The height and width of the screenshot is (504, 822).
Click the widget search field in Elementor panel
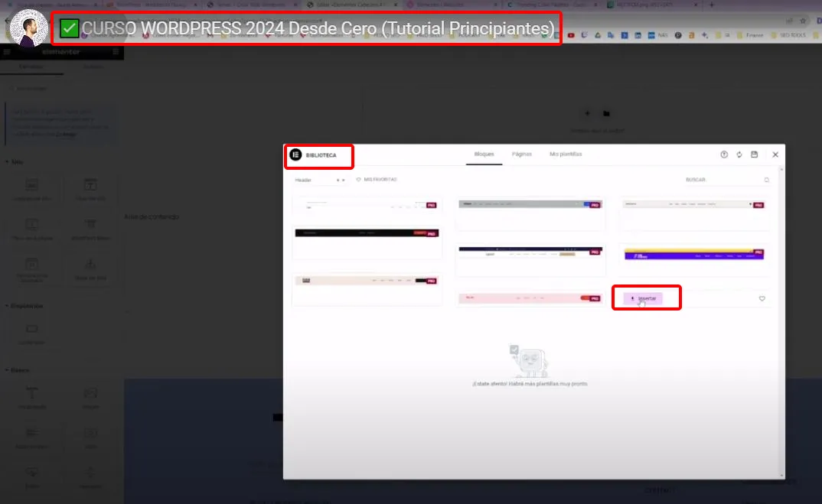tap(62, 89)
